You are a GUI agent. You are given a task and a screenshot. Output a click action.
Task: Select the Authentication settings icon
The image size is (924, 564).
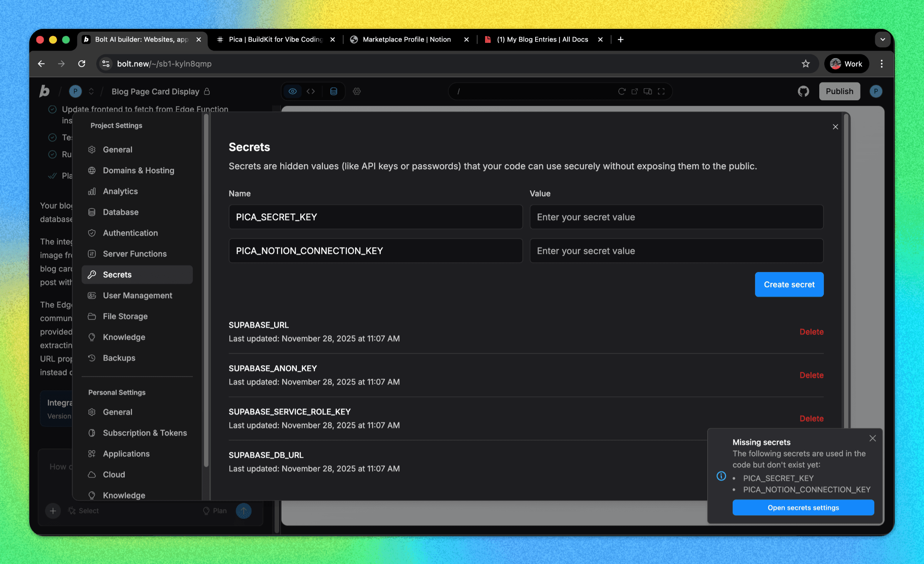(x=92, y=233)
